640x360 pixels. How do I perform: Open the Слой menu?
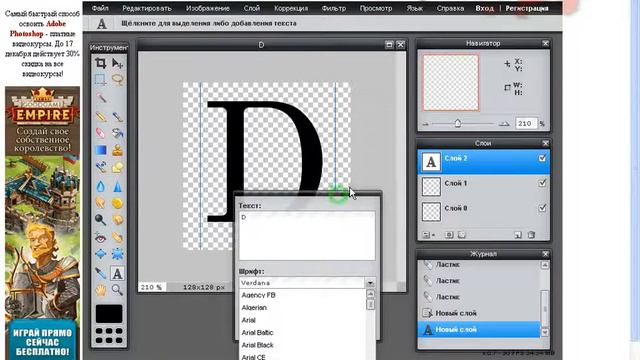tap(251, 8)
